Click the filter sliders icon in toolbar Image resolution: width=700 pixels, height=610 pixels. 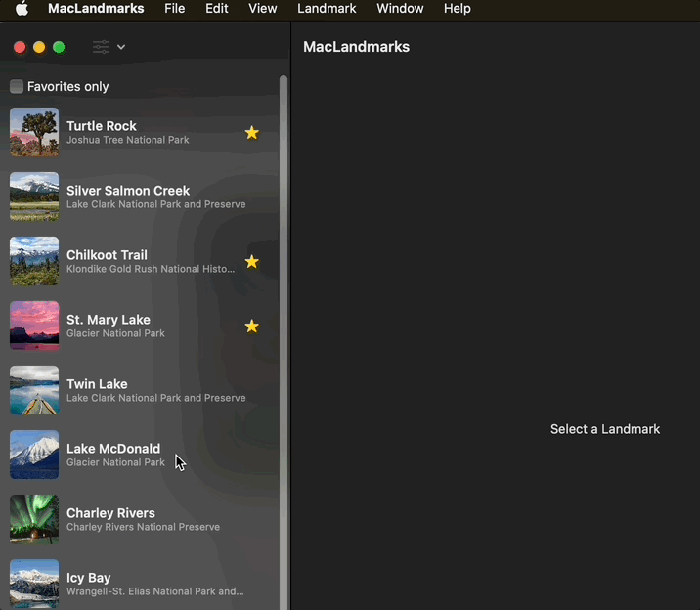(101, 47)
